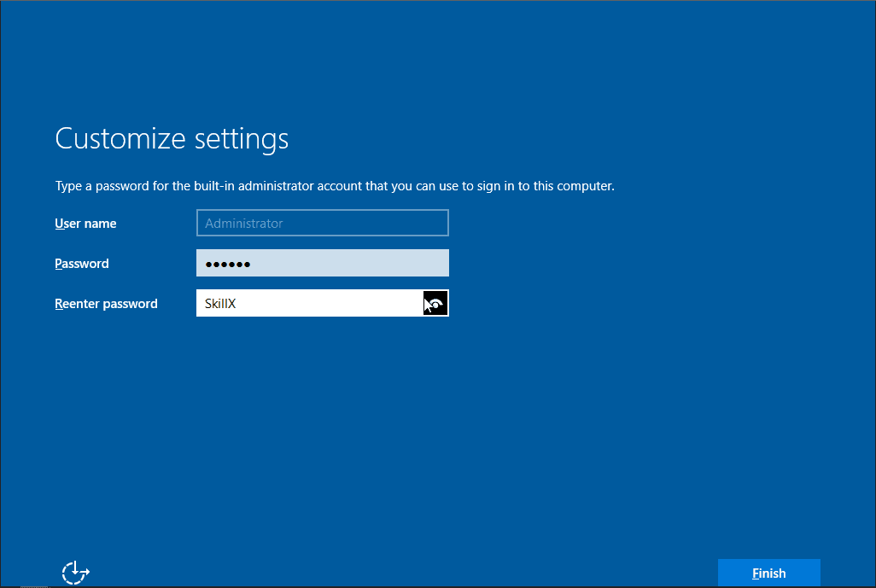Click the Password field with masked dots
The height and width of the screenshot is (588, 876).
pos(322,263)
